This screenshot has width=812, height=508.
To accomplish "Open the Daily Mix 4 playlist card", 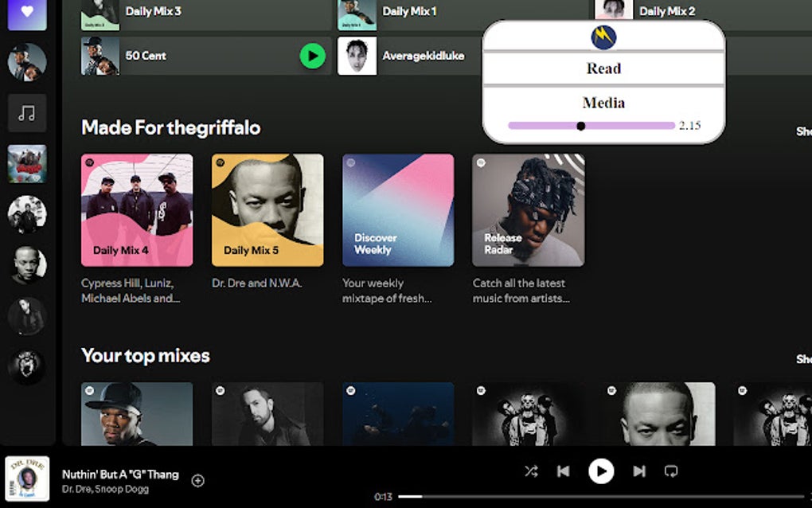I will click(137, 209).
